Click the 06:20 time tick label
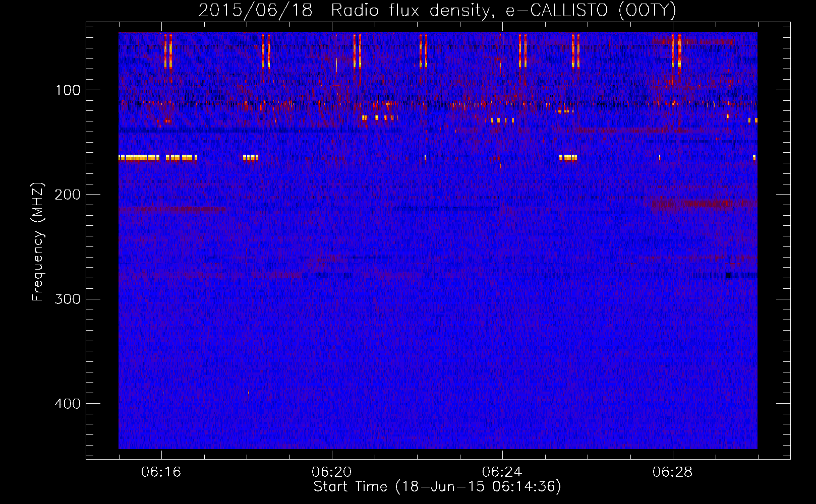The height and width of the screenshot is (504, 816). [332, 472]
